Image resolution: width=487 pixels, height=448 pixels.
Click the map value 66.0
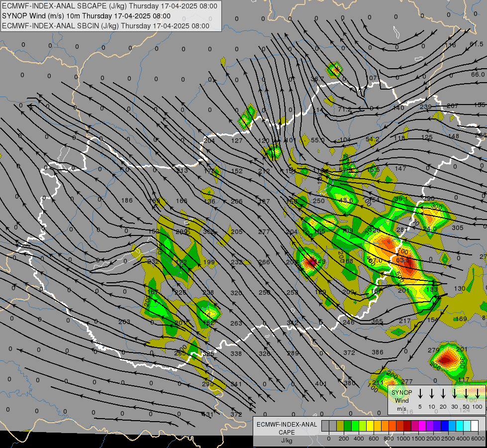click(x=478, y=74)
